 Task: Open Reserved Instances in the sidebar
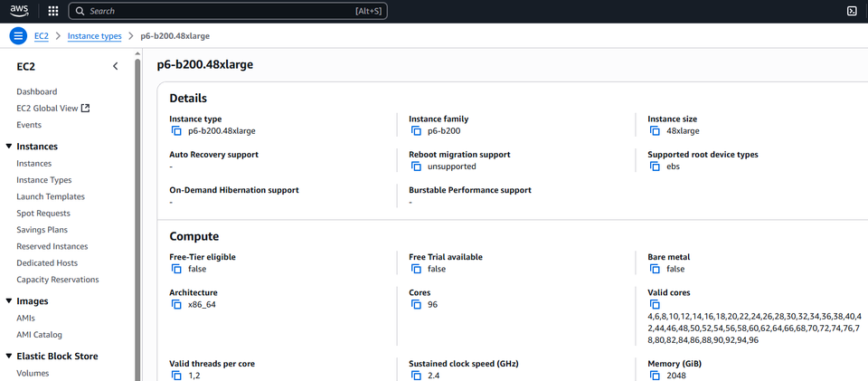point(52,246)
